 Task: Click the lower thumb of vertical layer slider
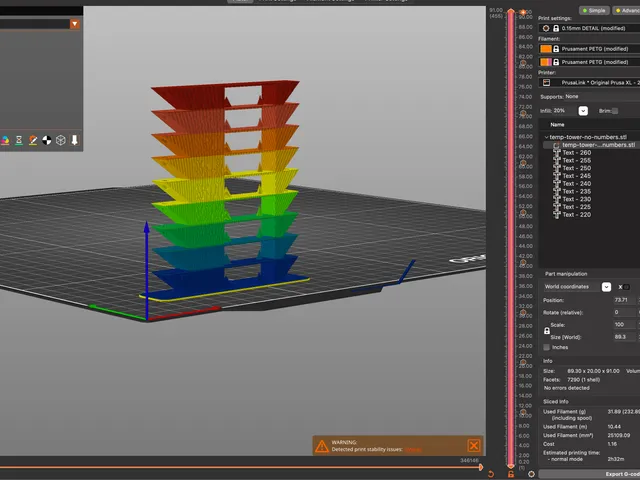511,465
